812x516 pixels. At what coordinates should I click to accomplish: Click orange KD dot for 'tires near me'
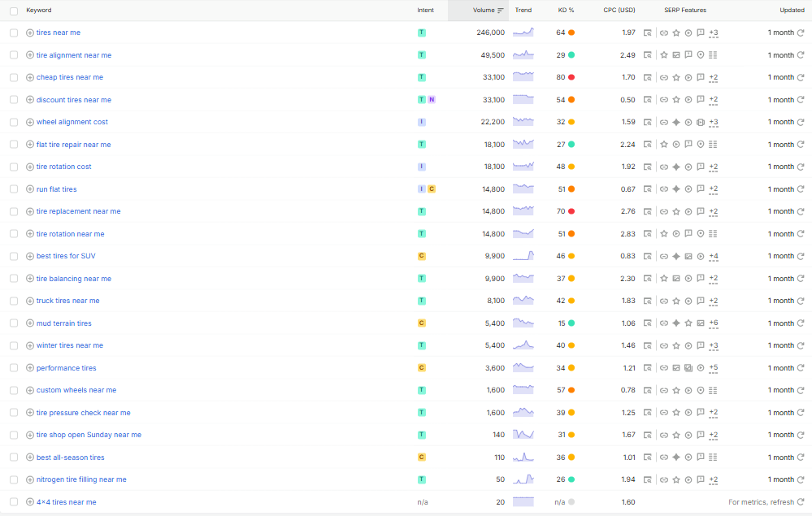(x=571, y=33)
